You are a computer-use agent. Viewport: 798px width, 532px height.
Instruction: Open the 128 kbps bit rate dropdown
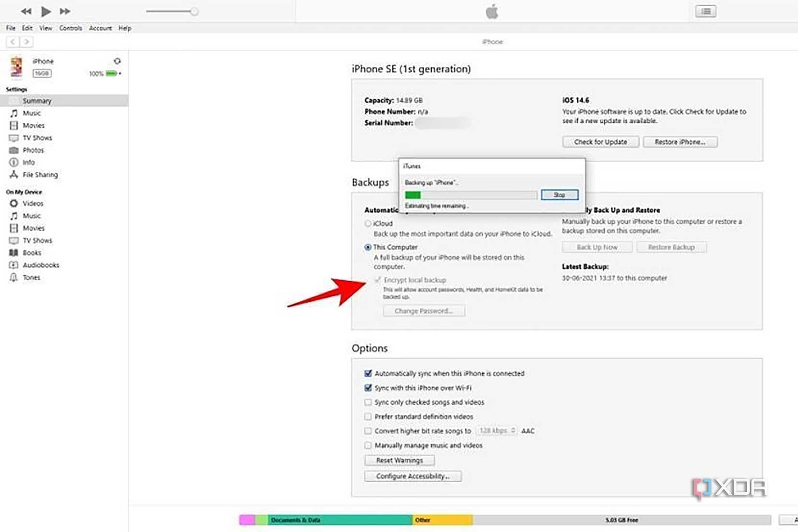click(497, 430)
